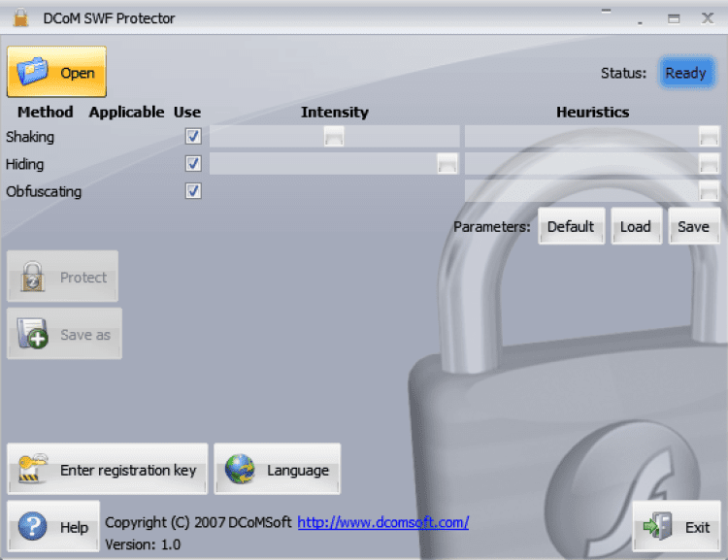Click the globe icon on the Language button
728x560 pixels.
tap(240, 469)
